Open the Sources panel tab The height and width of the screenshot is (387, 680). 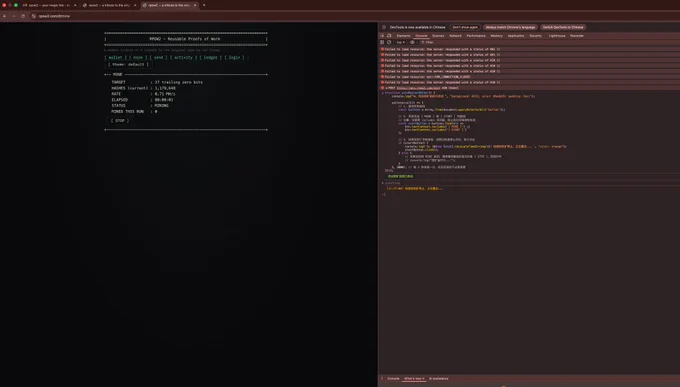click(x=438, y=36)
